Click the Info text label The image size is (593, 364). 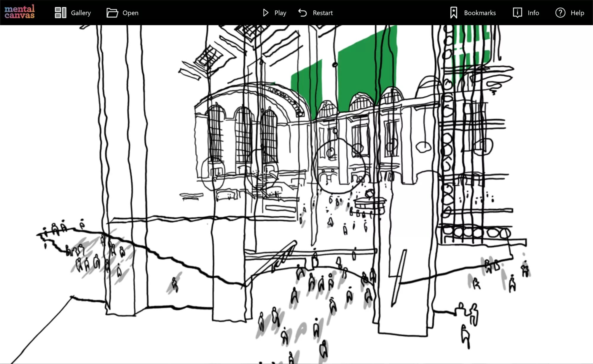click(x=533, y=13)
